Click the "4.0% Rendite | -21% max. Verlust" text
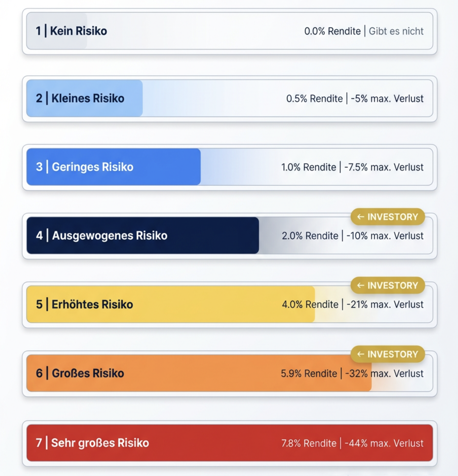This screenshot has width=458, height=476. [x=352, y=304]
